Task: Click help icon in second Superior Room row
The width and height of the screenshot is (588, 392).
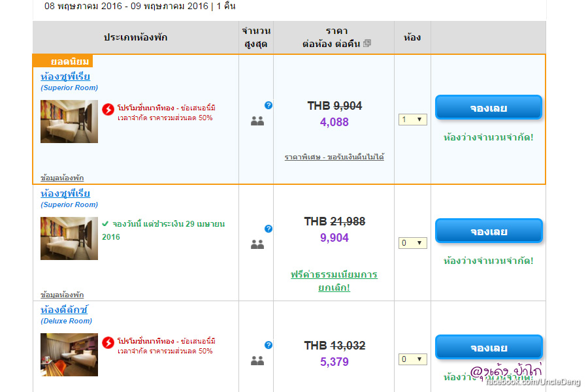Action: [269, 229]
